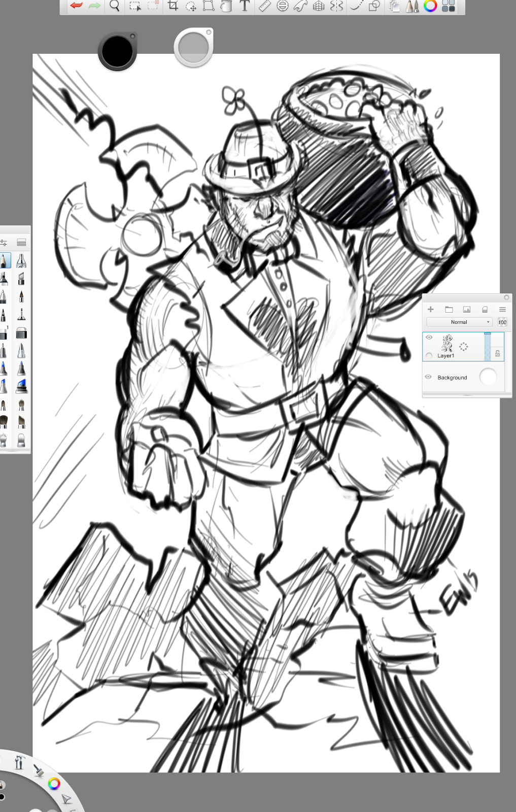This screenshot has width=516, height=812.
Task: Select the hard eraser brush
Action: [21, 333]
